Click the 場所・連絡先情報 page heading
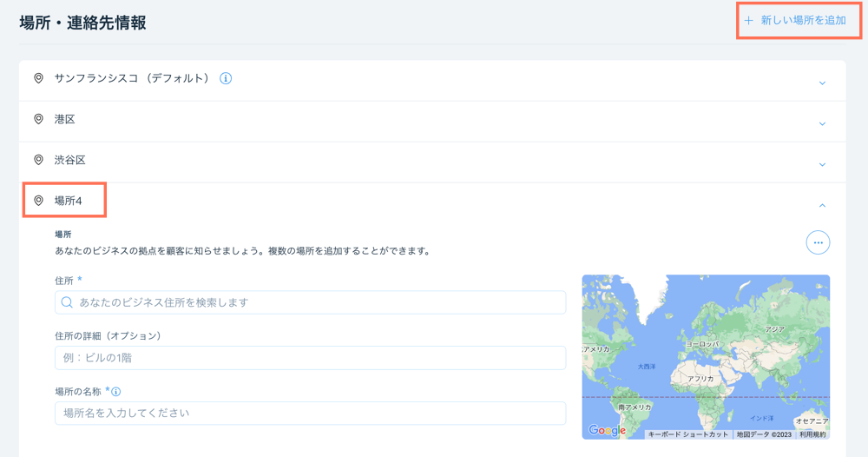Image resolution: width=868 pixels, height=457 pixels. 82,23
